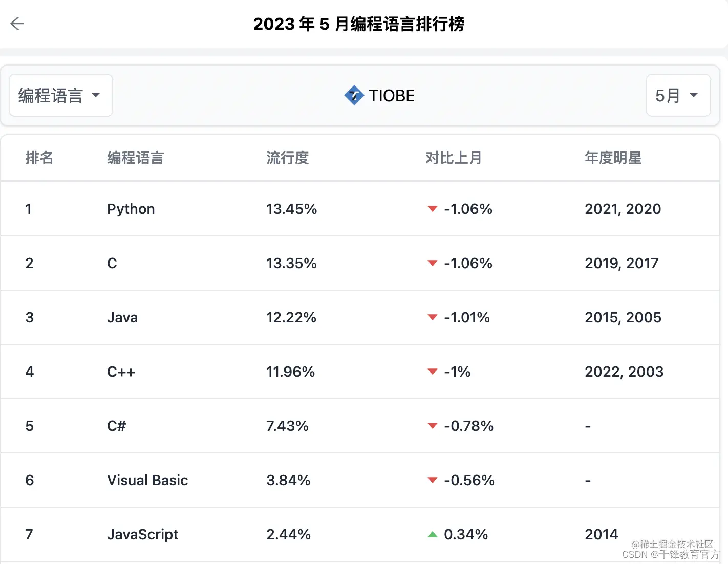Open the 5月 month selector dropdown

click(x=678, y=95)
